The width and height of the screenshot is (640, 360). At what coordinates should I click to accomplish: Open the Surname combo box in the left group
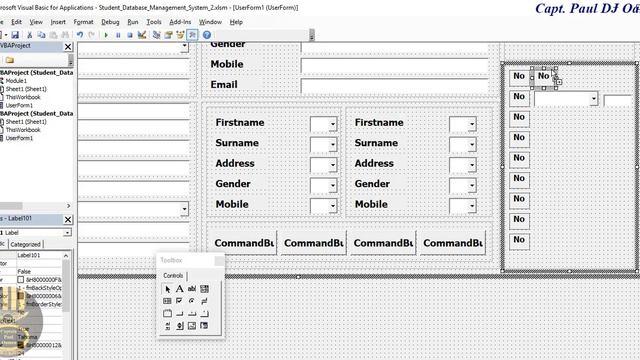[x=333, y=144]
